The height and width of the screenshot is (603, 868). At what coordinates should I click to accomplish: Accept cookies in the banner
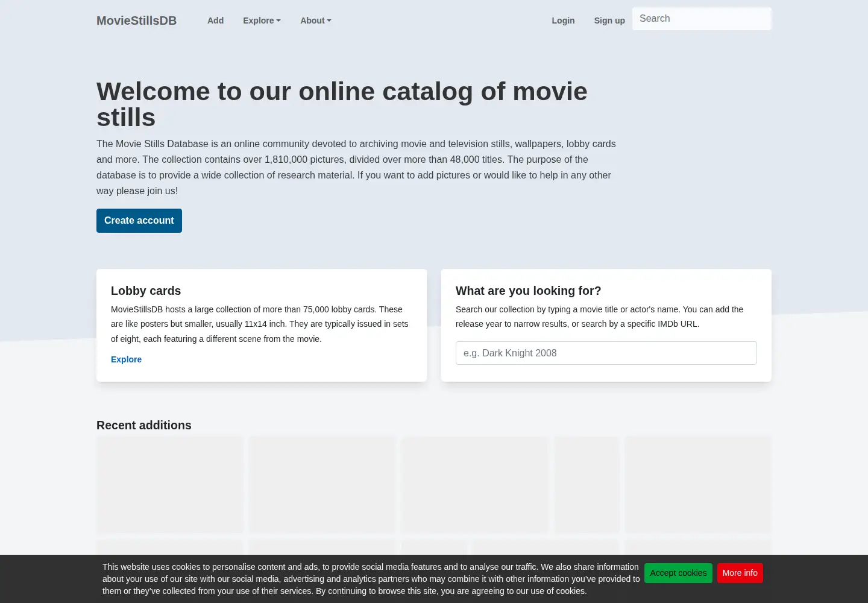pyautogui.click(x=678, y=573)
